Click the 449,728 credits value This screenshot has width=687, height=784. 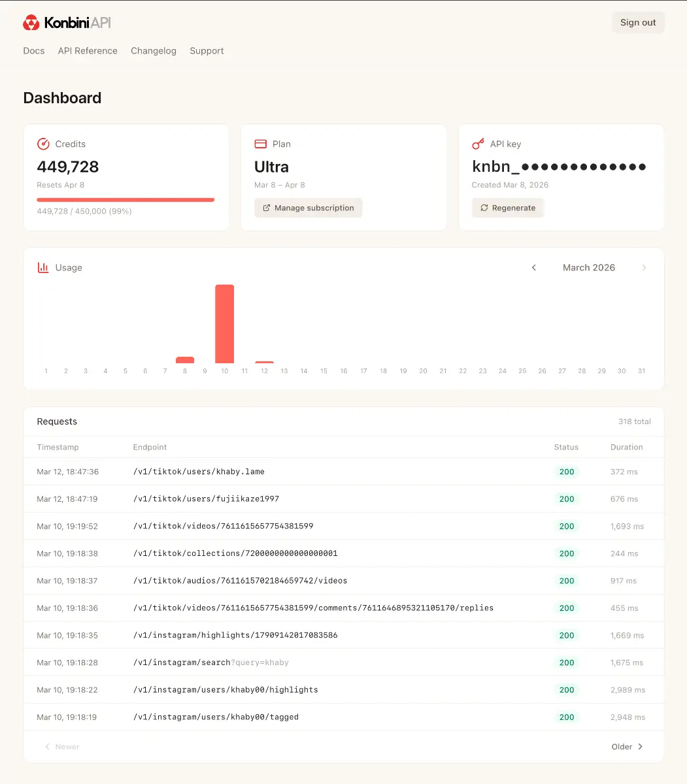pos(68,167)
